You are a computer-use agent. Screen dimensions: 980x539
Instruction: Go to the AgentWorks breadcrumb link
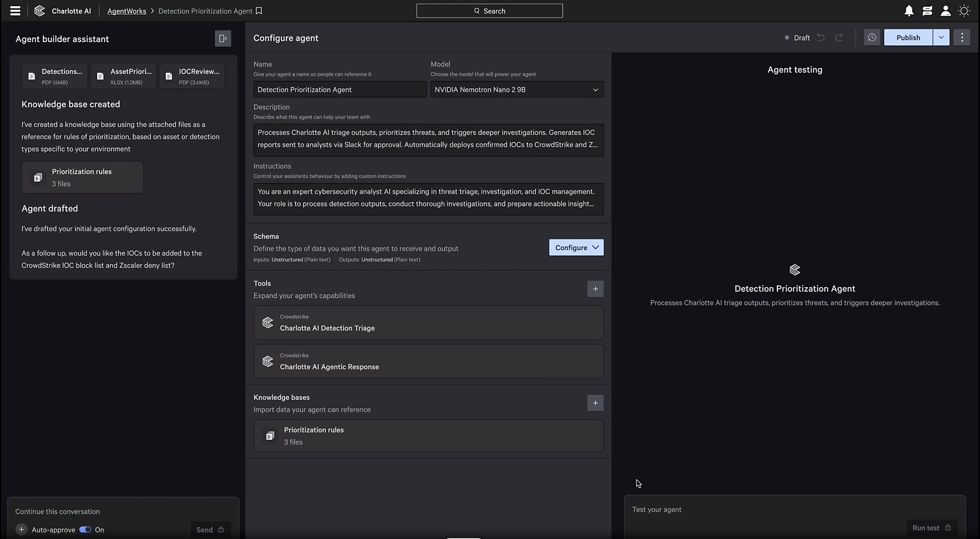(x=127, y=11)
